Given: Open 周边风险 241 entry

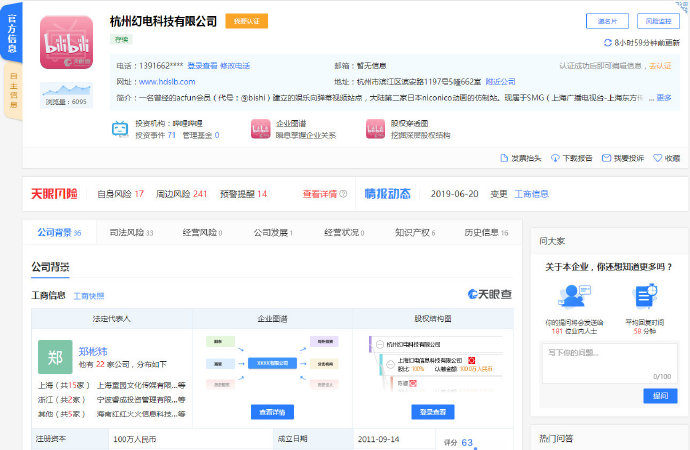Looking at the screenshot, I should [181, 194].
